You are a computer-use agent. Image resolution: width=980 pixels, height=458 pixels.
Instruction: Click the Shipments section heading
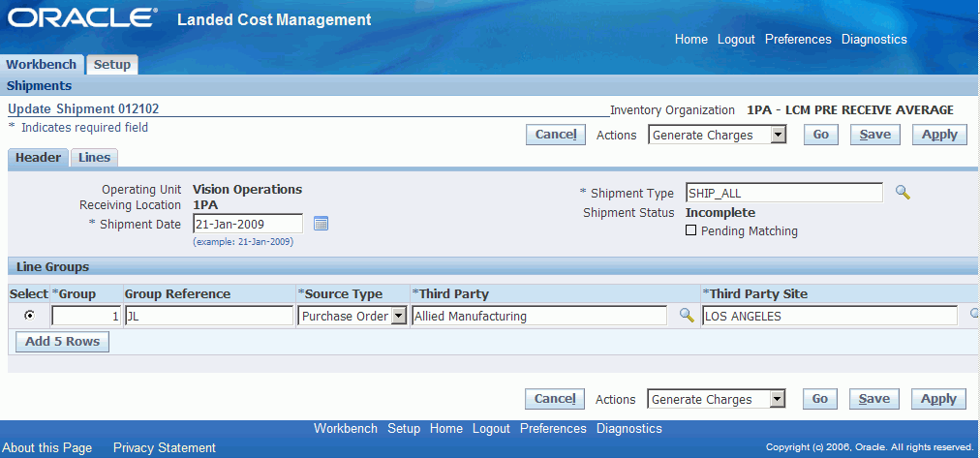39,86
